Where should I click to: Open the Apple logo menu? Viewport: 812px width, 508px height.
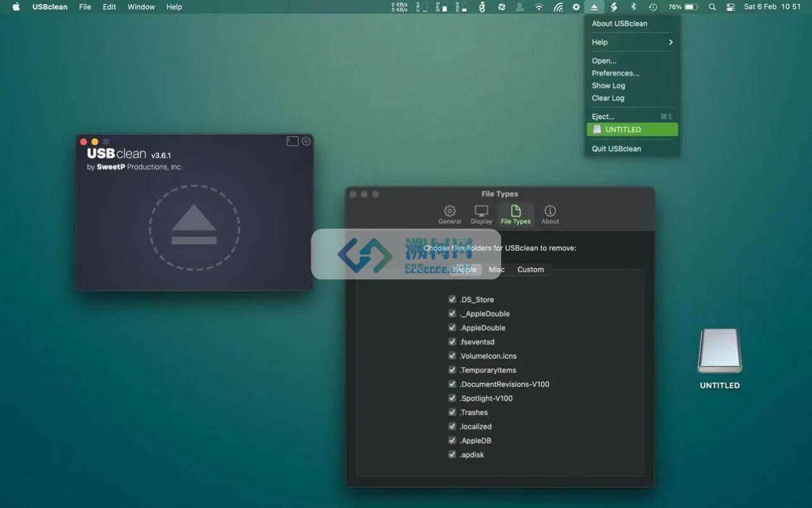16,7
